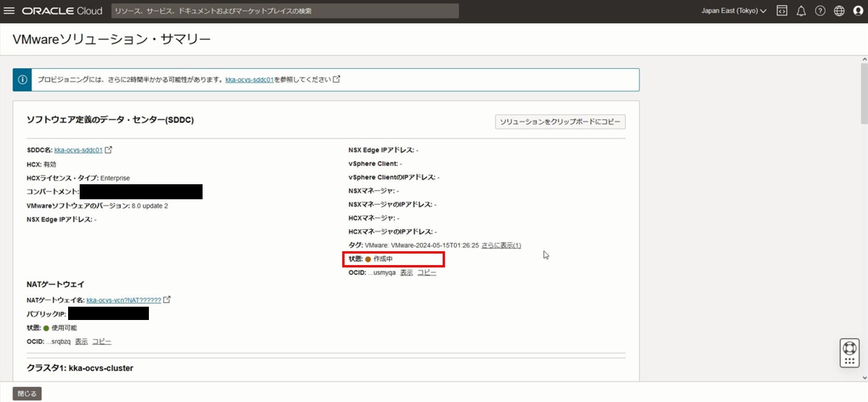Open the language globe icon
The height and width of the screenshot is (402, 868).
839,11
